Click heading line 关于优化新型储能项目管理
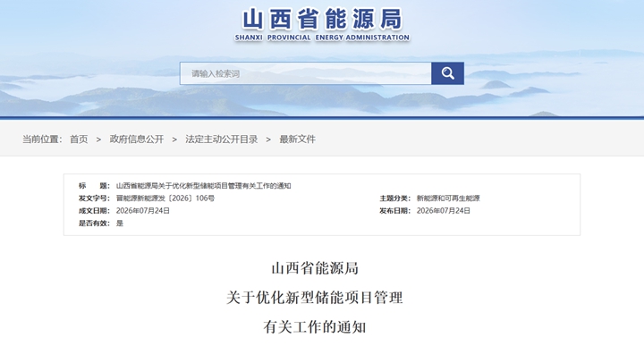 click(x=315, y=298)
